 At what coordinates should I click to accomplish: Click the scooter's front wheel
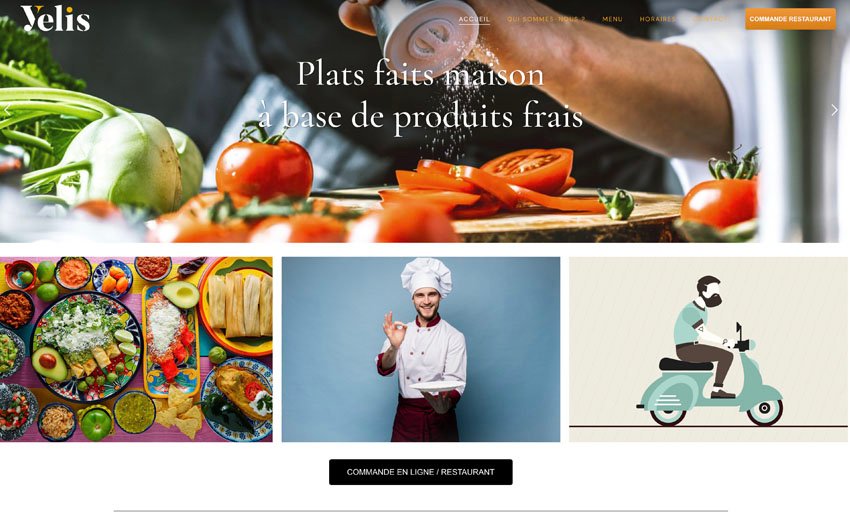(x=764, y=408)
